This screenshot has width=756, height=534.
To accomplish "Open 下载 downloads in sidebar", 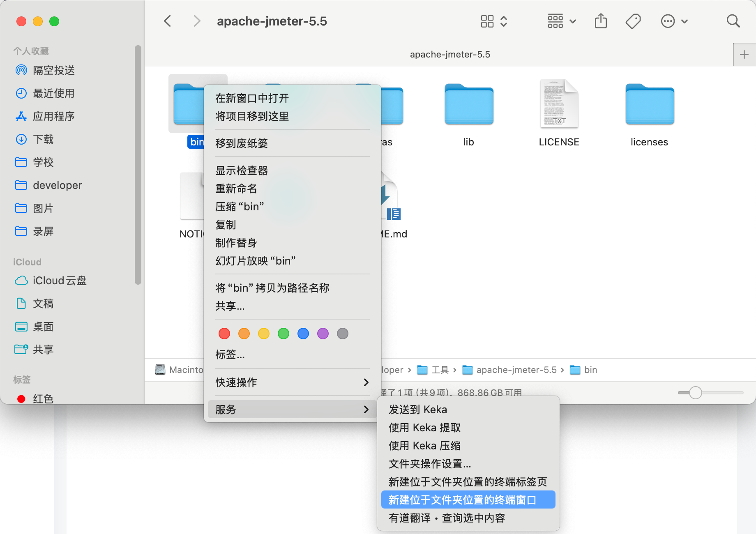I will point(35,139).
